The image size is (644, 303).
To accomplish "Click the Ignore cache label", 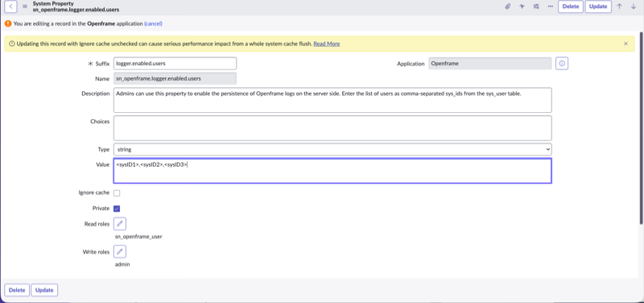I will click(94, 193).
